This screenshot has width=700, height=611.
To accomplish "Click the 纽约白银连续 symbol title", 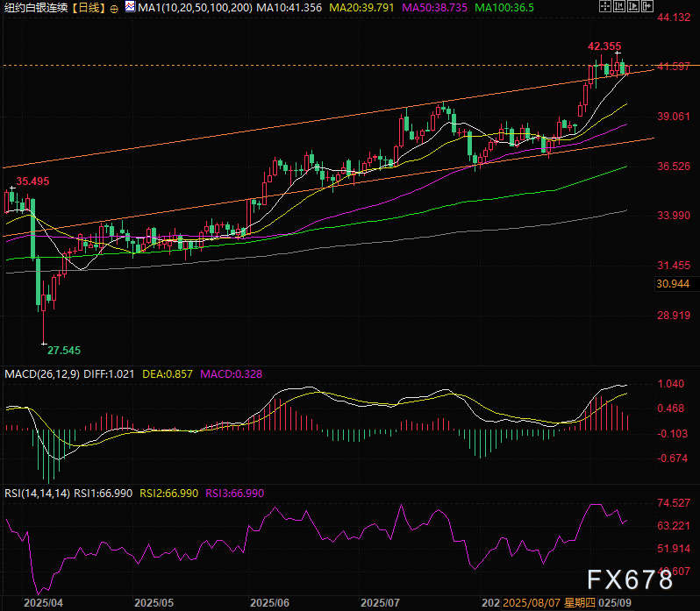I will click(37, 8).
